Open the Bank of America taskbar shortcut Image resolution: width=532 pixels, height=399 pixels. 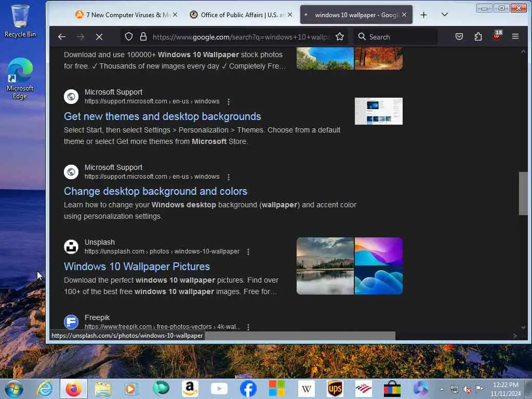coord(364,389)
